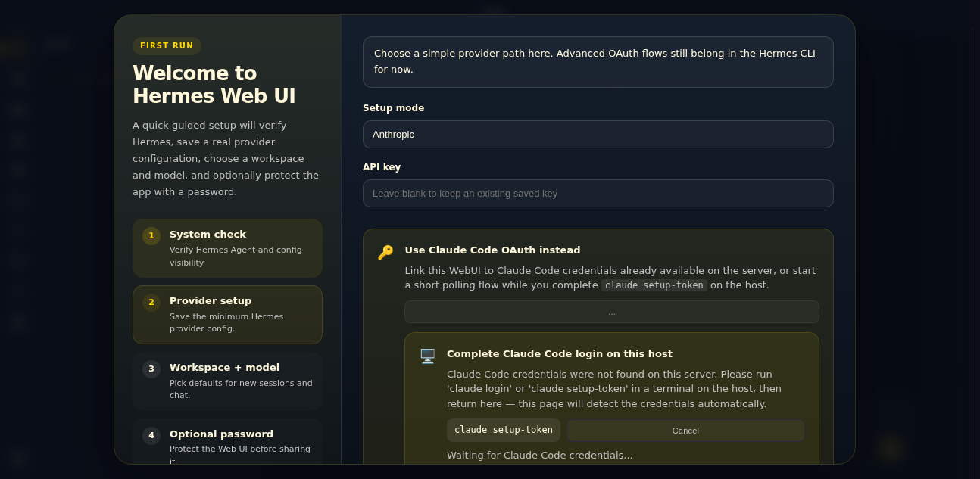
Task: Click the inline 'claude setup-token' code in description
Action: [x=654, y=285]
